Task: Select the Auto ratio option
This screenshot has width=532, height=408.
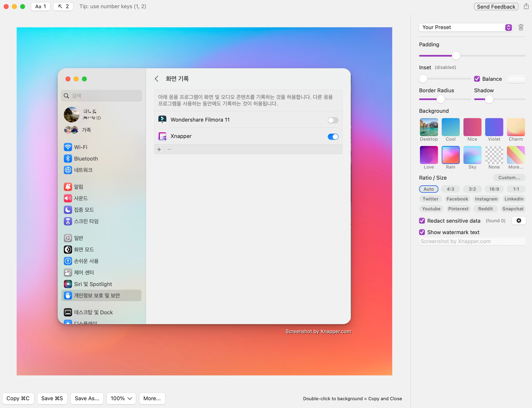Action: click(x=428, y=189)
